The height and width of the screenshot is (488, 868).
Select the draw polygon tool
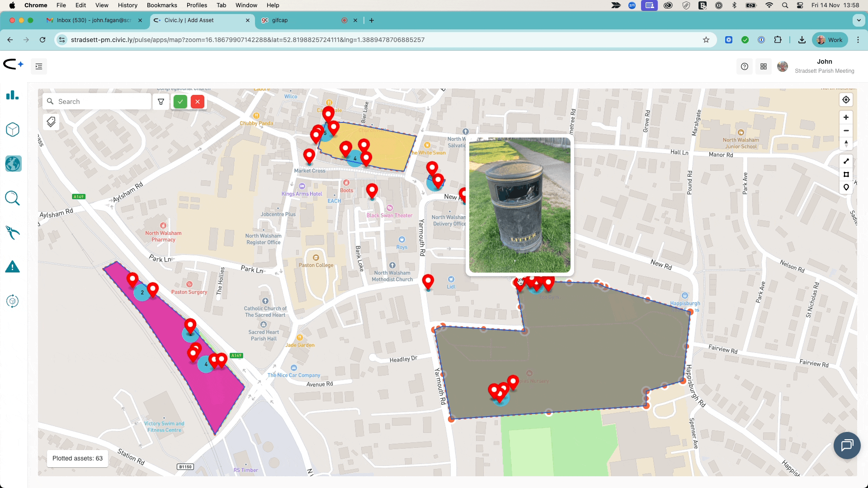(x=846, y=174)
